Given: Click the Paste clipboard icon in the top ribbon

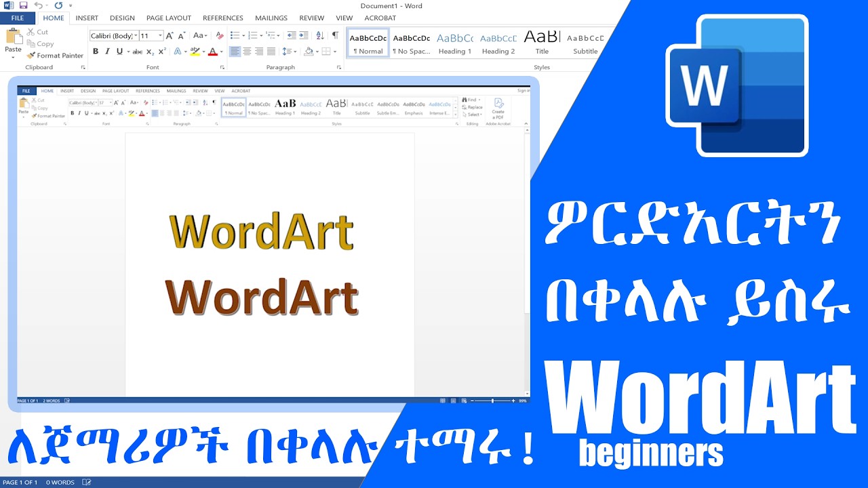Looking at the screenshot, I should tap(14, 37).
